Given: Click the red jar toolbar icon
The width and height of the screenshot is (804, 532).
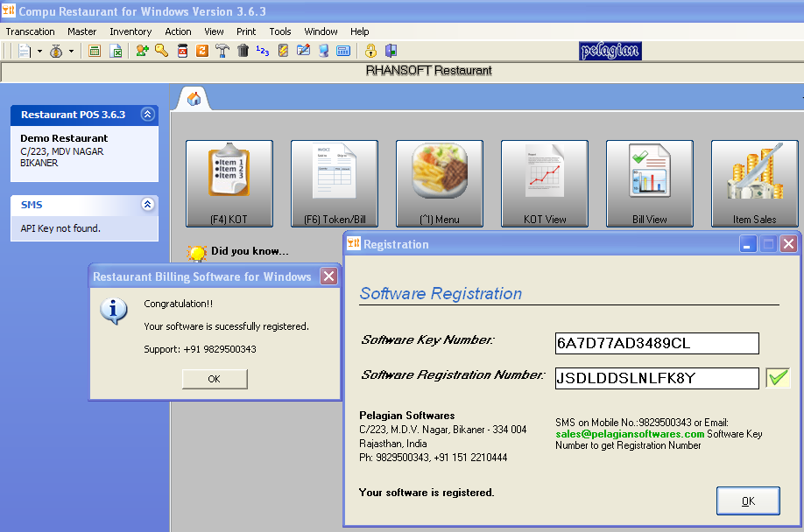Looking at the screenshot, I should point(182,51).
